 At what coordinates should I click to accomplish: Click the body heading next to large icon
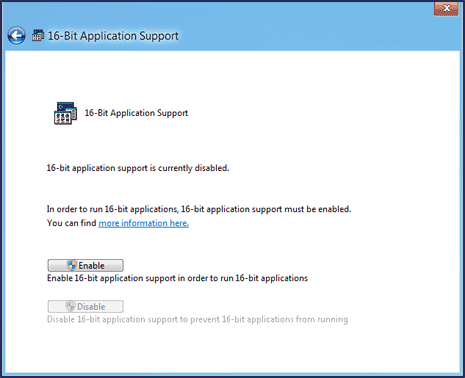[136, 113]
